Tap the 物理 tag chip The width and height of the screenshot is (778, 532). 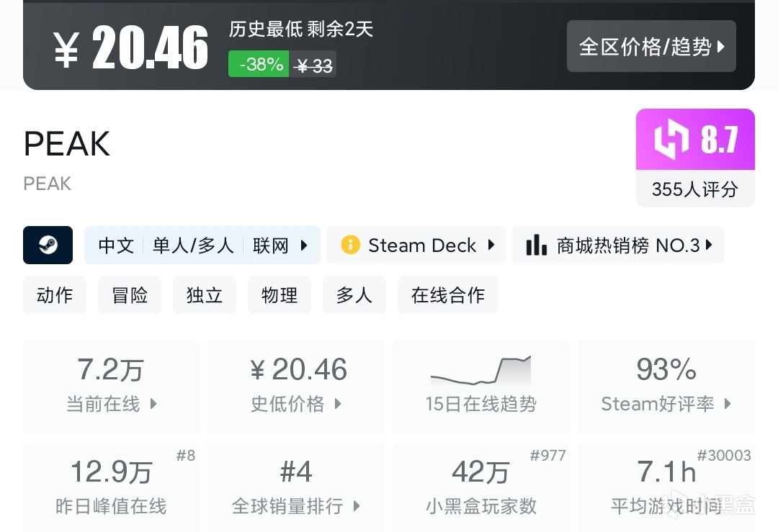coord(280,295)
